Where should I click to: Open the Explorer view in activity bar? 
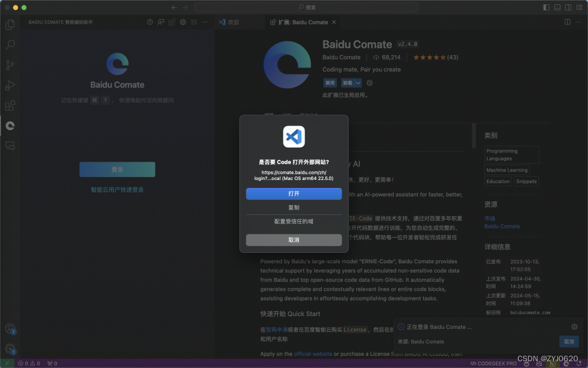click(x=10, y=24)
